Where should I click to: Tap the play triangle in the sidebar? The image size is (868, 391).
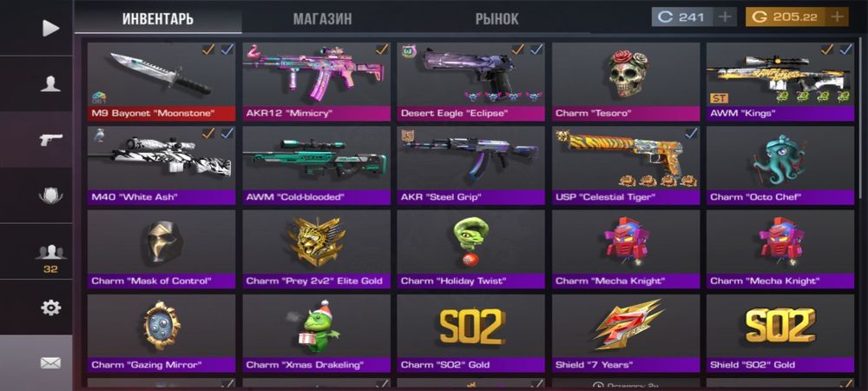tap(50, 28)
